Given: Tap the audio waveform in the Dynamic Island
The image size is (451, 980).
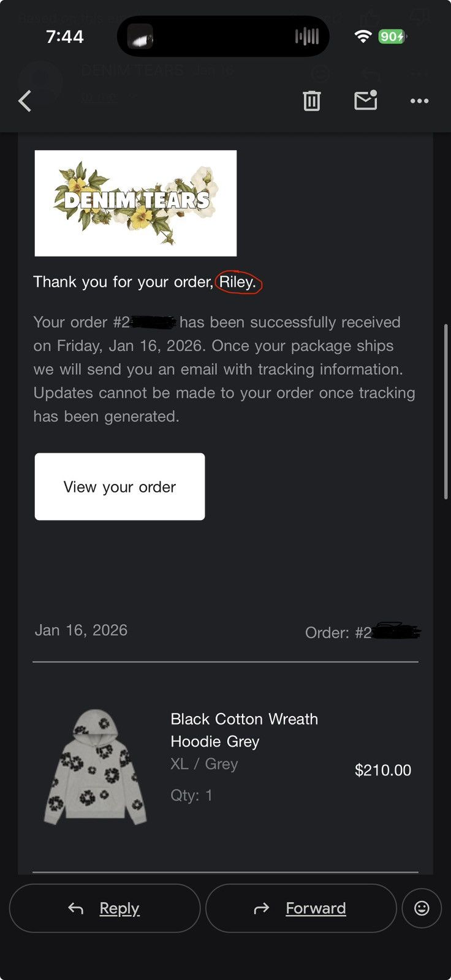Looking at the screenshot, I should click(x=307, y=37).
